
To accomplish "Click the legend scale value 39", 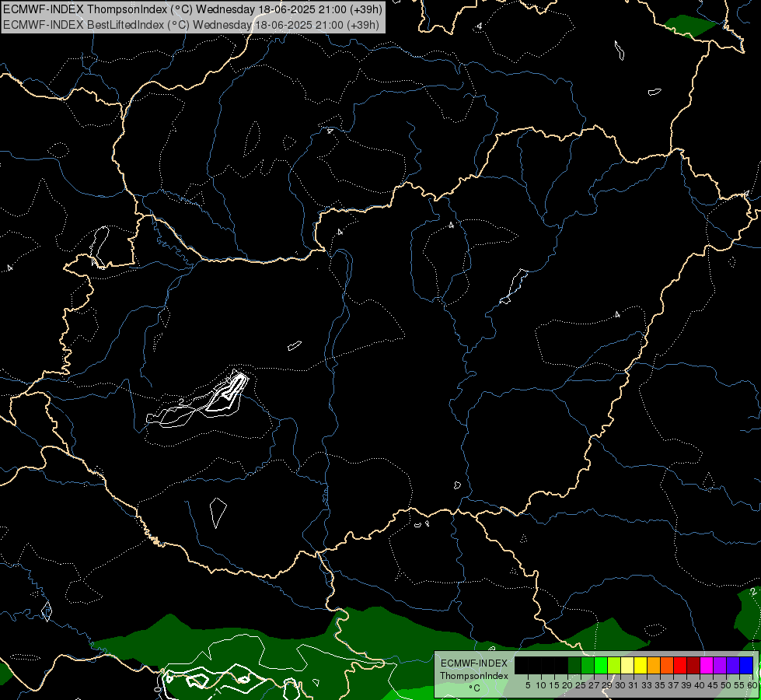I will point(686,685).
